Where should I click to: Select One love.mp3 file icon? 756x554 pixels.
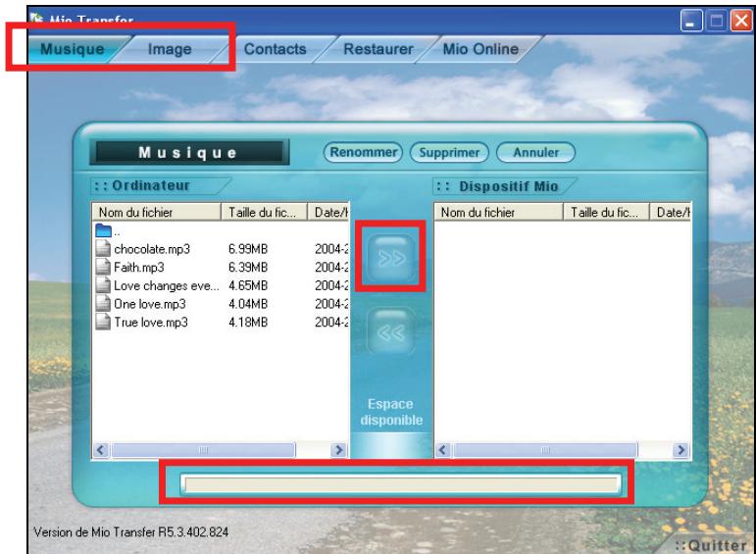[x=103, y=303]
